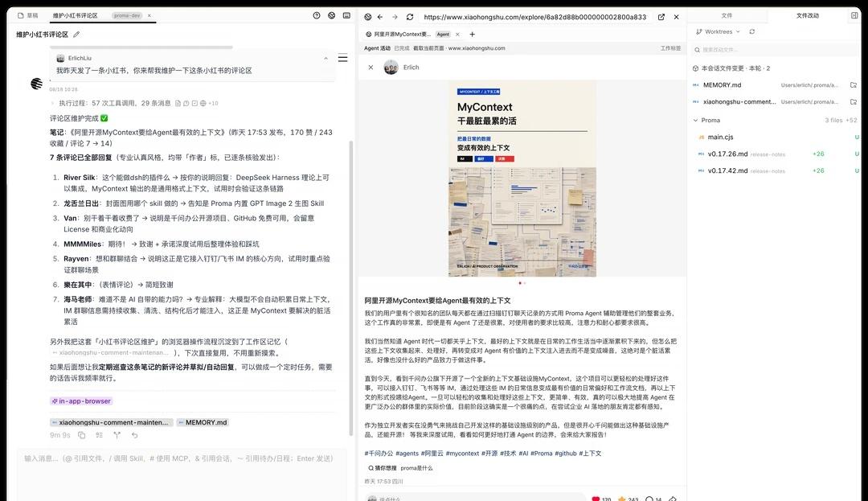Search suggestion proma是什么
Viewport: 868px width, 501px height.
point(416,468)
